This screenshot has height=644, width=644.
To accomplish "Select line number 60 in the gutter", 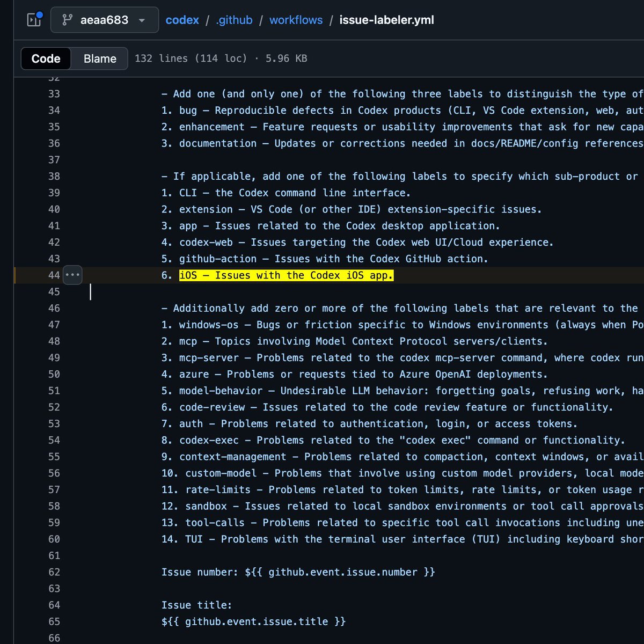I will point(54,539).
